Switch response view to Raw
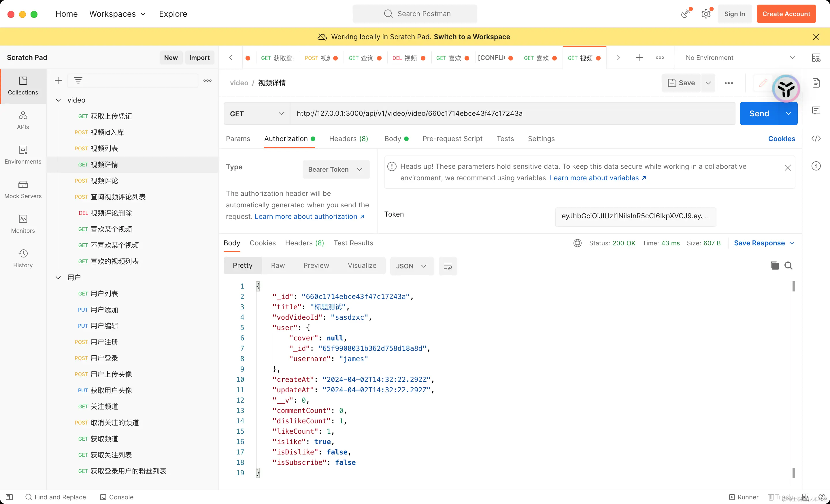 point(278,266)
